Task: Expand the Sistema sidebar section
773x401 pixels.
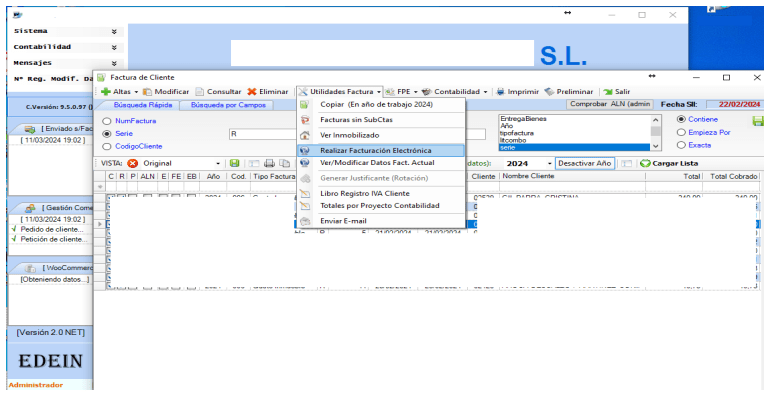Action: pos(114,31)
